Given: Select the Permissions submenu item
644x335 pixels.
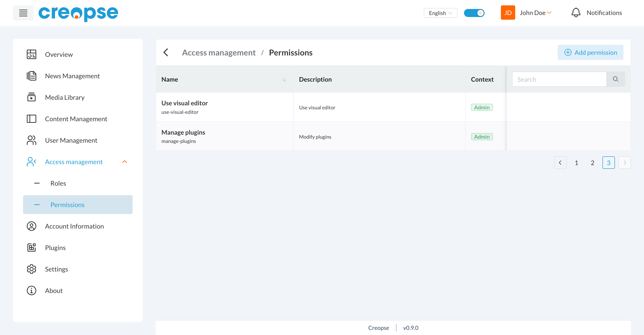Looking at the screenshot, I should point(78,205).
